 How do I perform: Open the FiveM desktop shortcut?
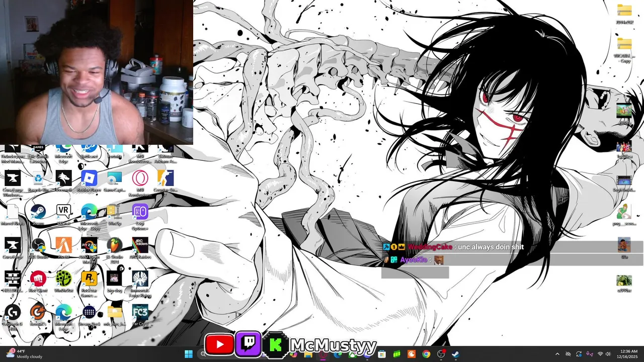[63, 248]
